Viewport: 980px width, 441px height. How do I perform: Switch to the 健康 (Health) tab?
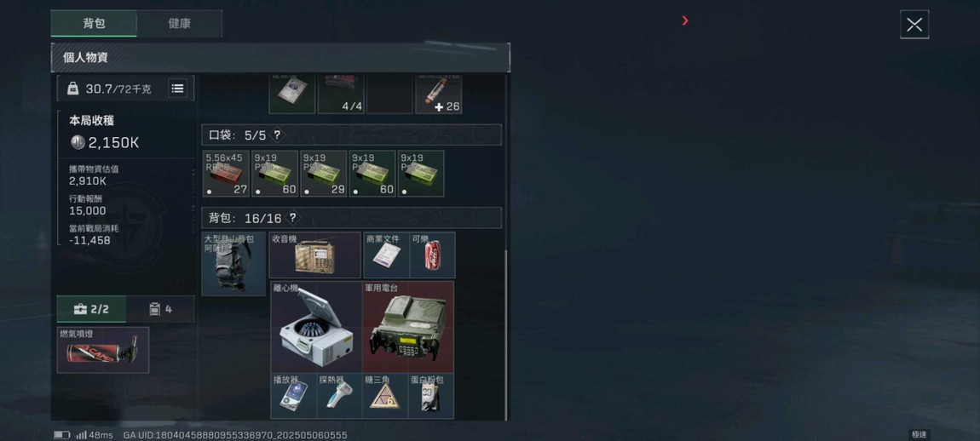(179, 24)
